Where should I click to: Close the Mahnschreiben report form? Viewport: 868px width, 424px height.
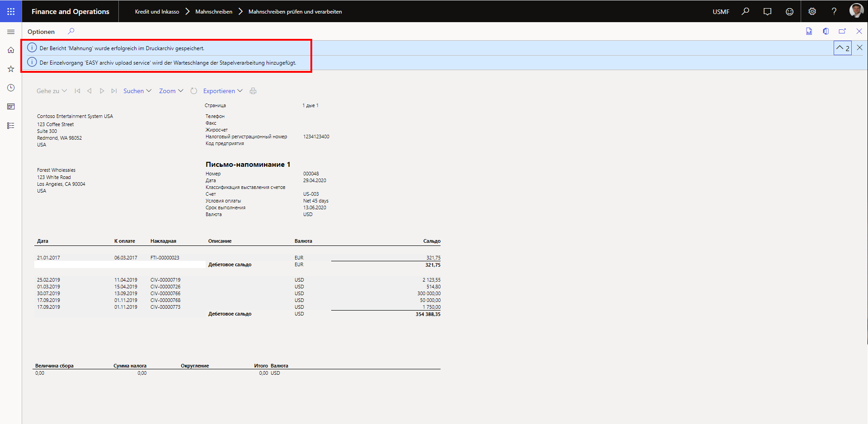coord(859,31)
